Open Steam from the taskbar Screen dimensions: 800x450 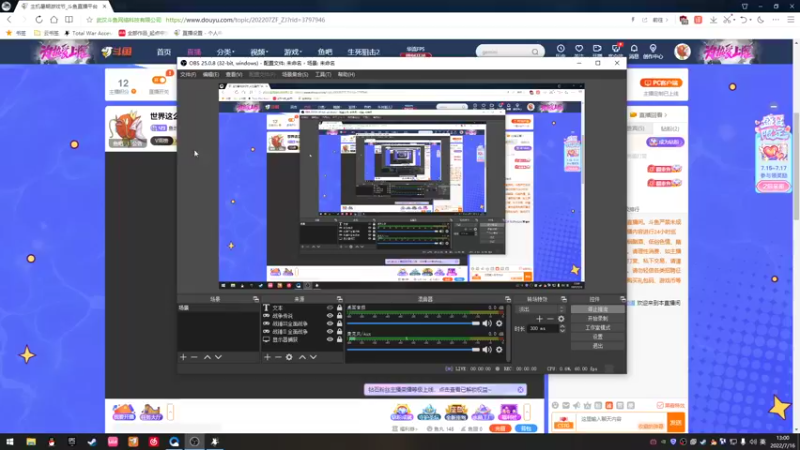92,442
